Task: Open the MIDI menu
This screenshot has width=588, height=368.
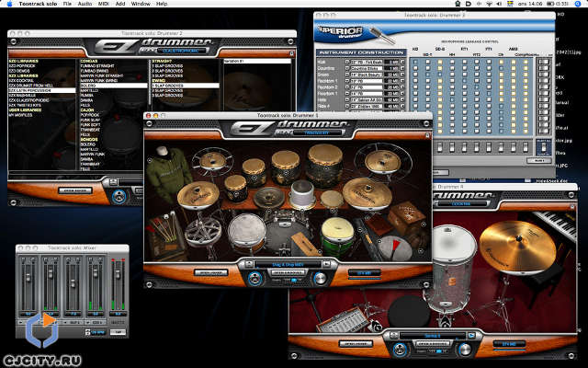Action: pyautogui.click(x=103, y=4)
